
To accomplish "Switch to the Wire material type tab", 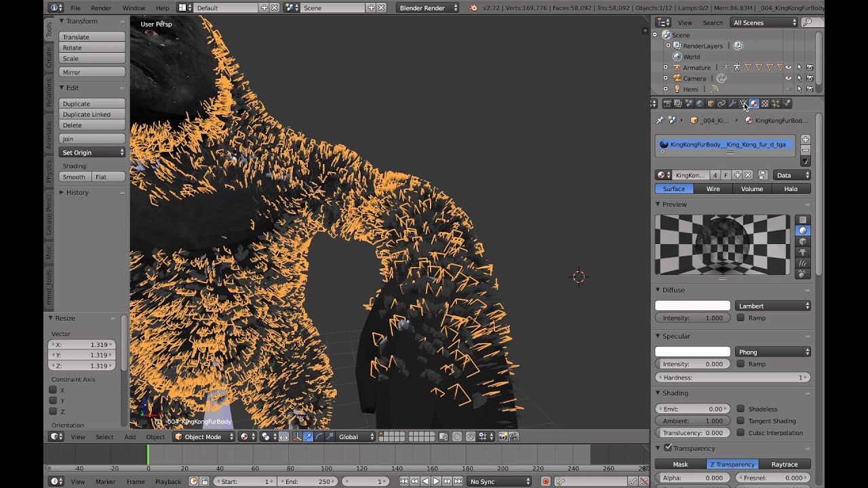I will [x=713, y=188].
